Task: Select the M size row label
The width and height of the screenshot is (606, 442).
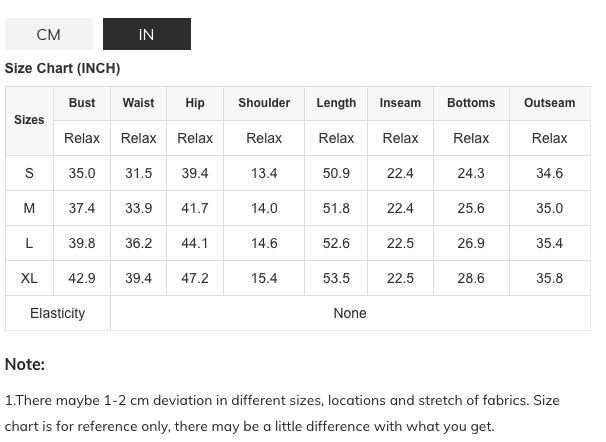Action: click(x=29, y=208)
